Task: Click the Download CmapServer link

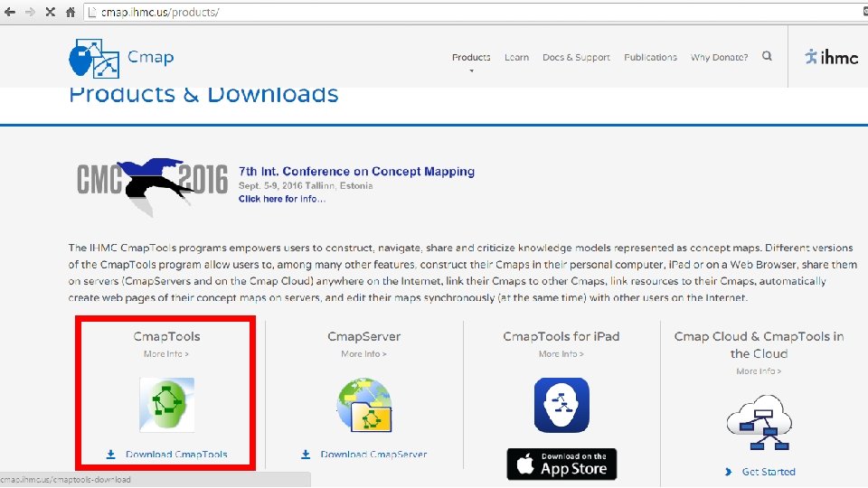Action: coord(373,455)
